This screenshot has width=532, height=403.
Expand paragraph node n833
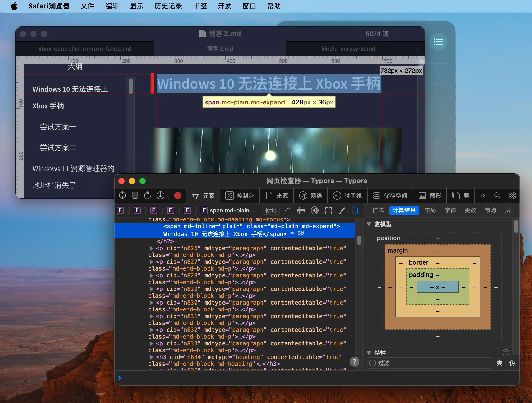click(152, 343)
